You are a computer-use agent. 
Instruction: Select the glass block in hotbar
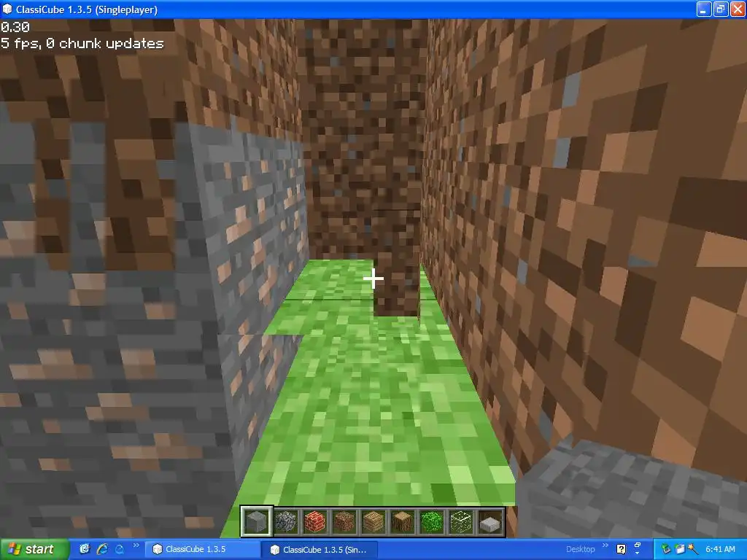tap(461, 522)
